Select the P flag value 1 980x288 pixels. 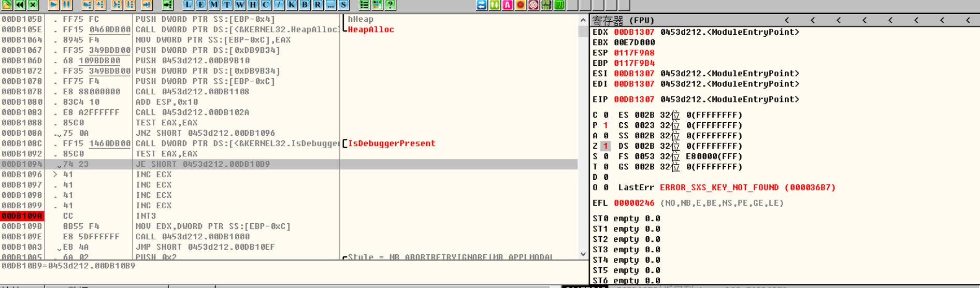(x=606, y=125)
